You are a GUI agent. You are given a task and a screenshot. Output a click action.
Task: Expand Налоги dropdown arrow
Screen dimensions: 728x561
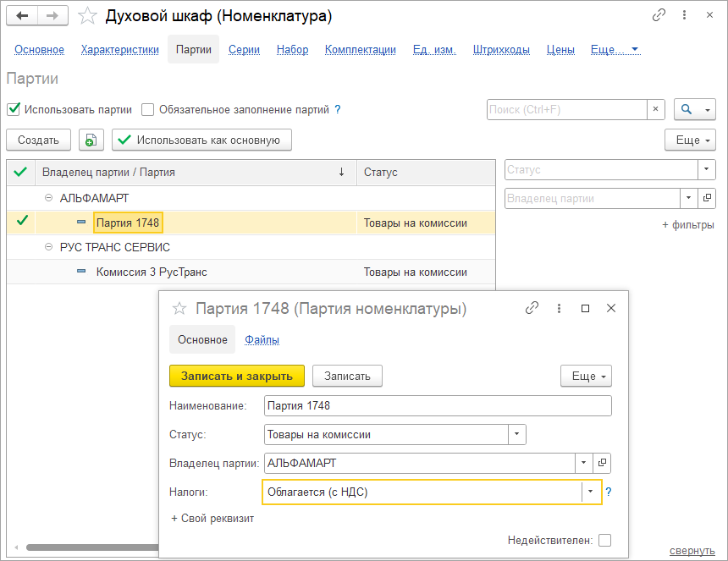coord(591,492)
